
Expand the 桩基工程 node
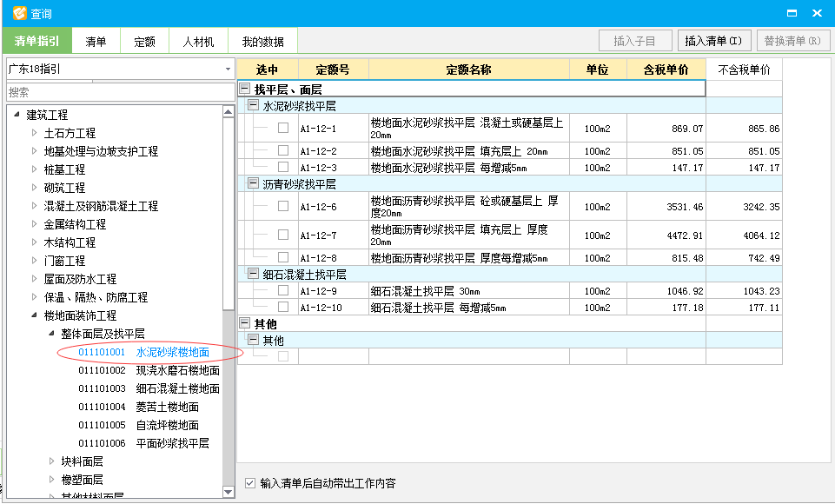34,169
